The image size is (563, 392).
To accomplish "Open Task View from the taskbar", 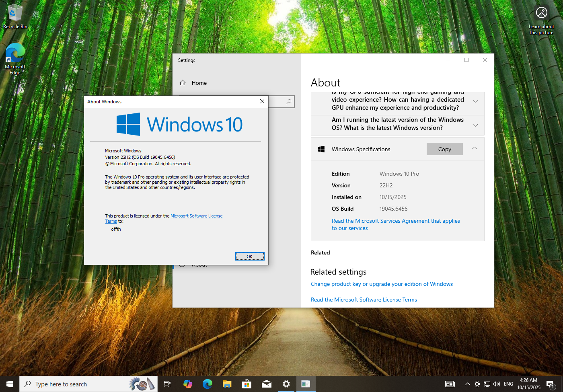I will click(167, 384).
